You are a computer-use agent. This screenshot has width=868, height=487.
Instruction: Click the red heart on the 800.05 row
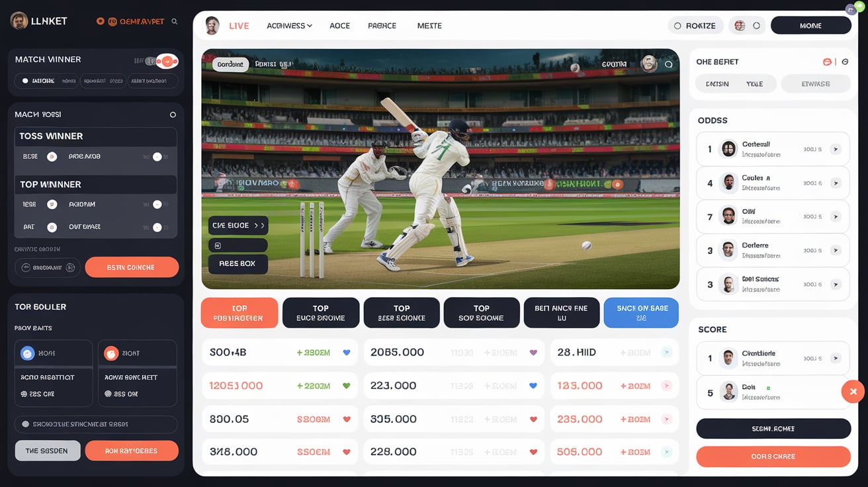click(346, 420)
